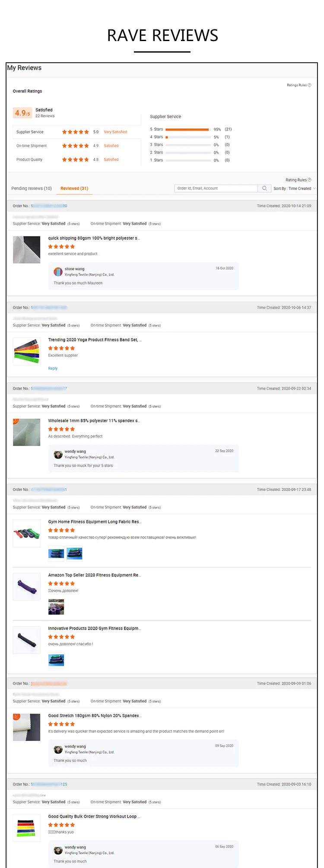The height and width of the screenshot is (868, 324).
Task: Click the 5 Stars orange rating bar
Action: tap(187, 129)
